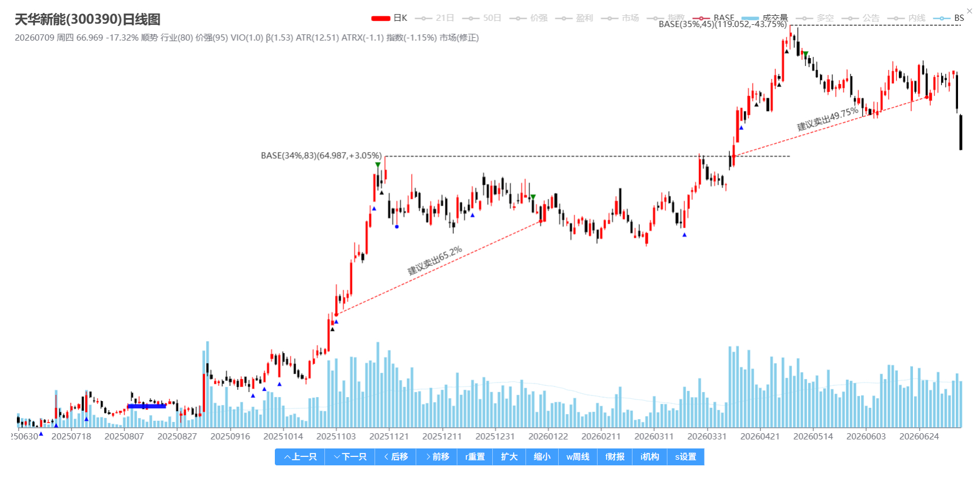Toggle the 盈利 legend series

574,18
